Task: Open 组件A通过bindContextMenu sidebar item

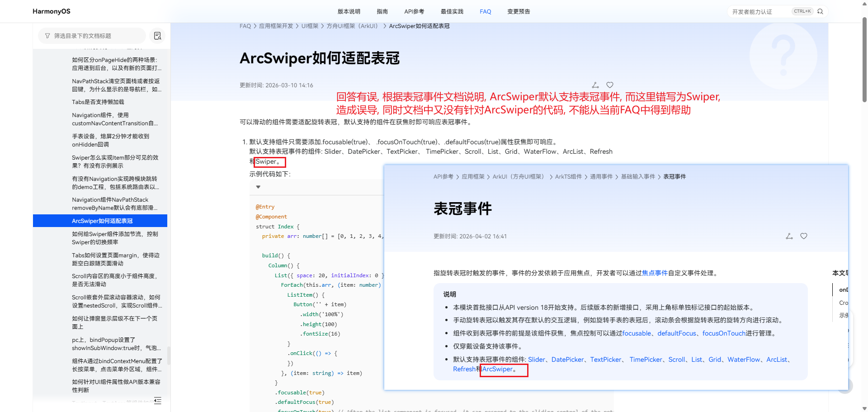Action: point(117,365)
